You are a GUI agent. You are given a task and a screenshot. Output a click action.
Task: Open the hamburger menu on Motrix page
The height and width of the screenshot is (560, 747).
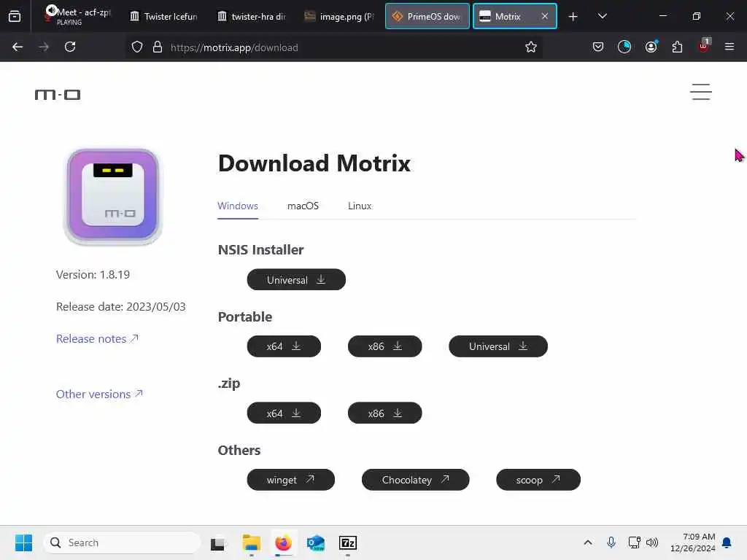click(701, 92)
